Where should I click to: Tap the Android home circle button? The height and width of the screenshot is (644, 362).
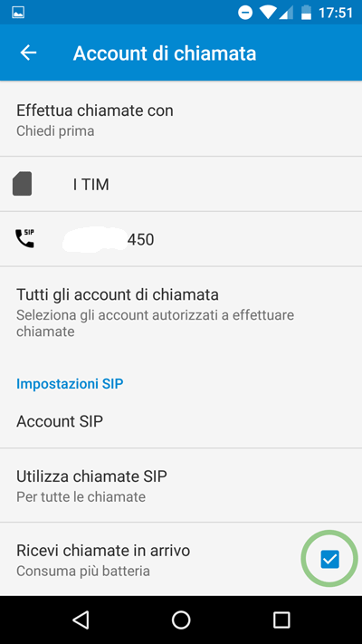point(181,620)
